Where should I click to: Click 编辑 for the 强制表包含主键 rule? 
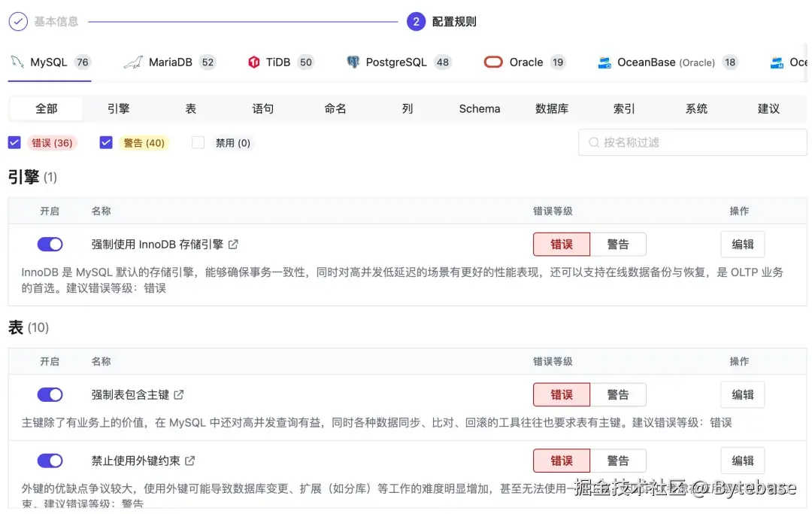click(x=743, y=394)
